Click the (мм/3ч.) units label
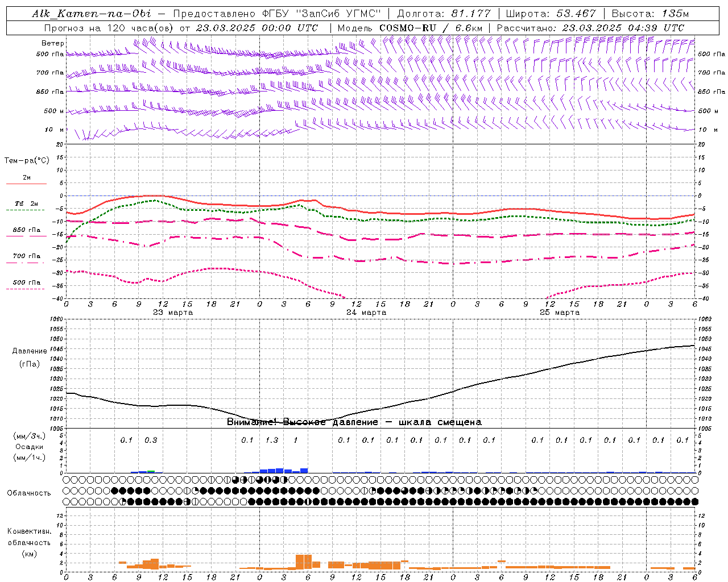 (x=29, y=436)
